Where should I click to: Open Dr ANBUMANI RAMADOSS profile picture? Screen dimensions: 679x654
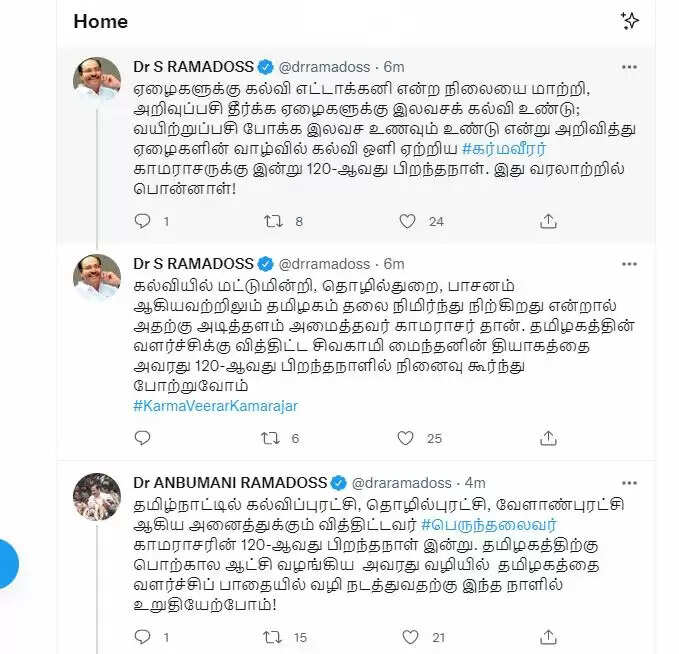[x=97, y=496]
